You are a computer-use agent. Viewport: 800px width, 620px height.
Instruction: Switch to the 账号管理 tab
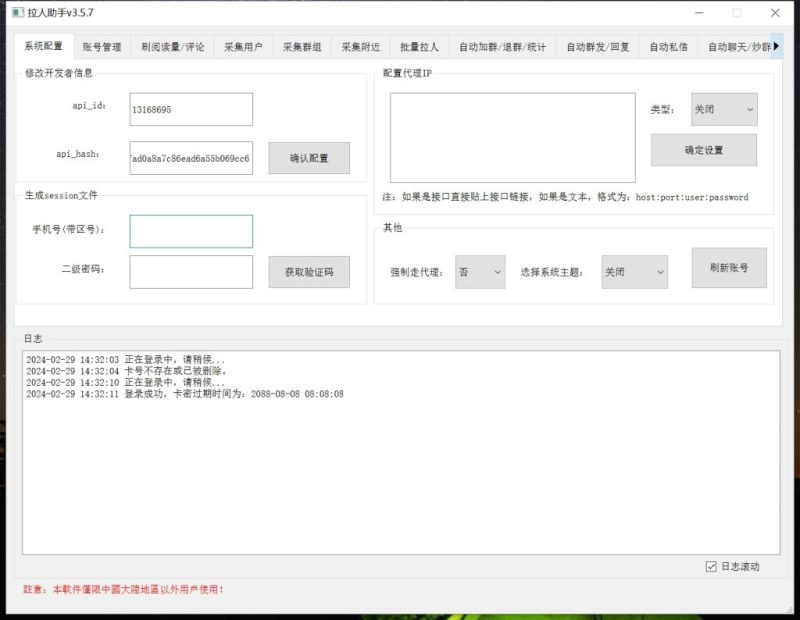point(103,46)
